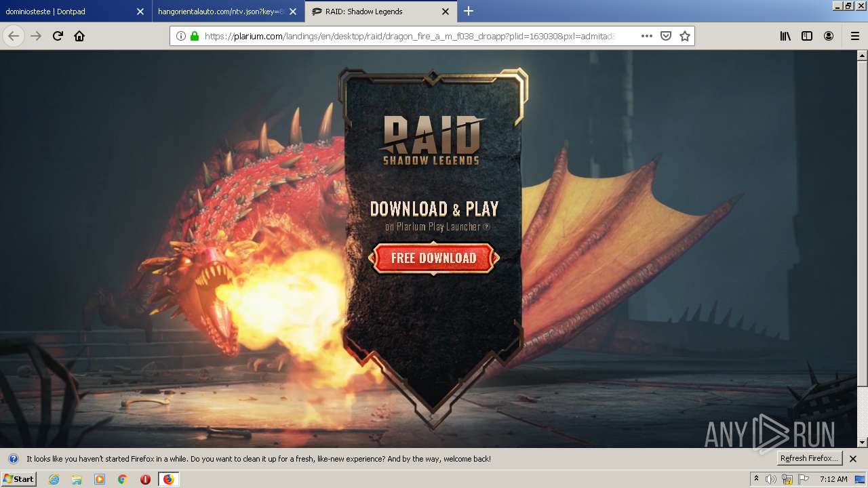Image resolution: width=868 pixels, height=488 pixels.
Task: Open the volume speaker tray icon
Action: 770,479
